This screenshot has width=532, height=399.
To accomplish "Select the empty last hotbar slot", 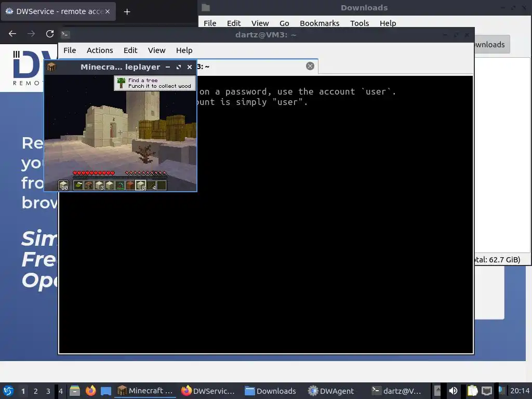I will (x=162, y=185).
